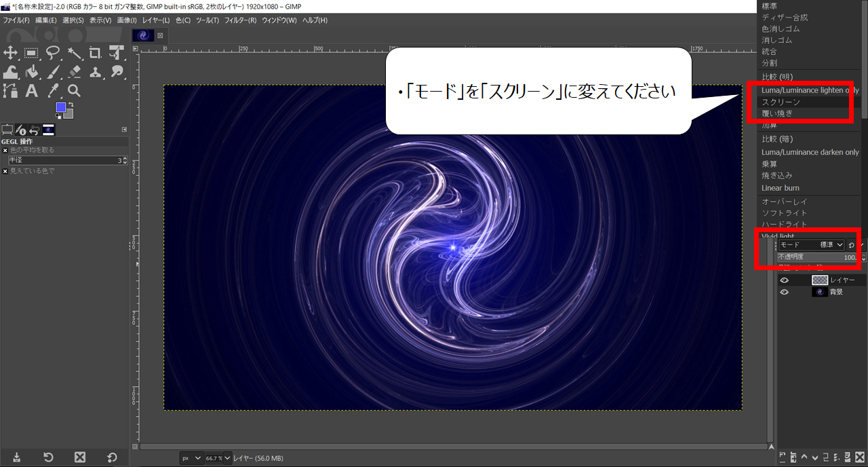Image resolution: width=868 pixels, height=467 pixels.
Task: Create a new layer in layers panel
Action: tap(783, 457)
